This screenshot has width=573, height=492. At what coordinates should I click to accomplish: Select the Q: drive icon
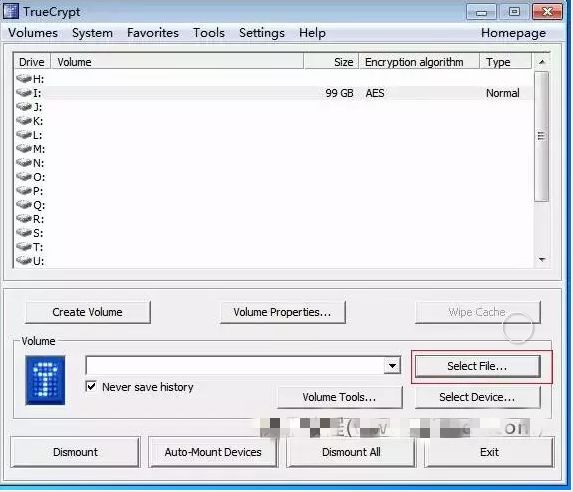pyautogui.click(x=24, y=205)
